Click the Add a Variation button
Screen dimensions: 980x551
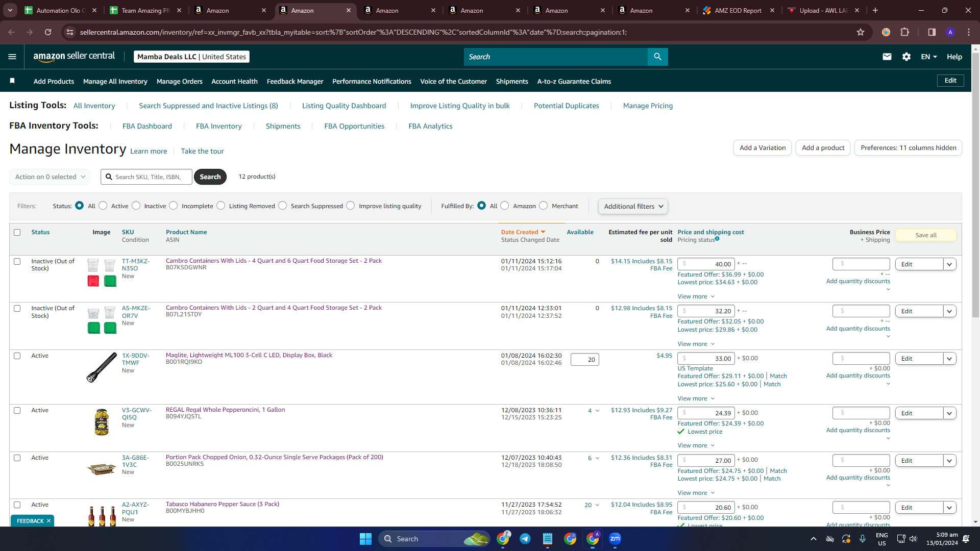[763, 148]
